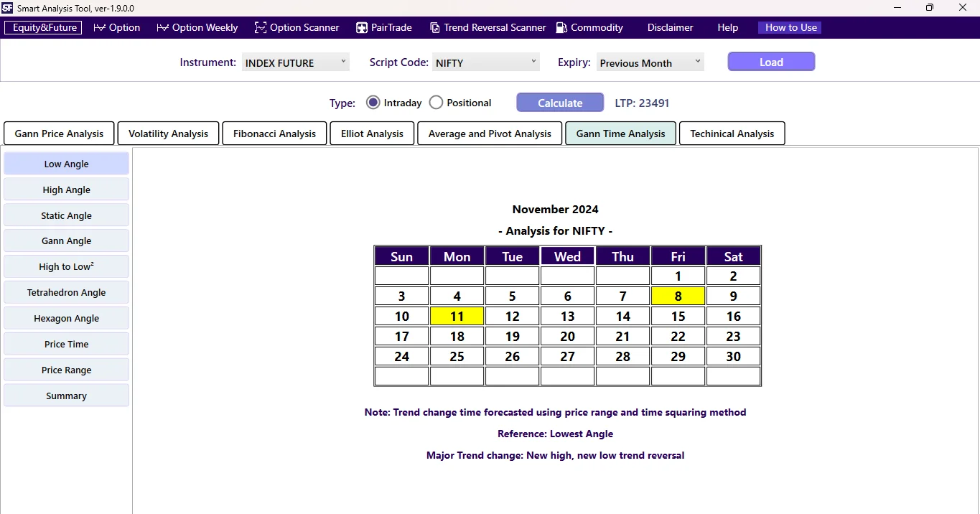Open the Instrument dropdown showing INDEX FUTURE
The width and height of the screenshot is (980, 514).
tap(294, 62)
